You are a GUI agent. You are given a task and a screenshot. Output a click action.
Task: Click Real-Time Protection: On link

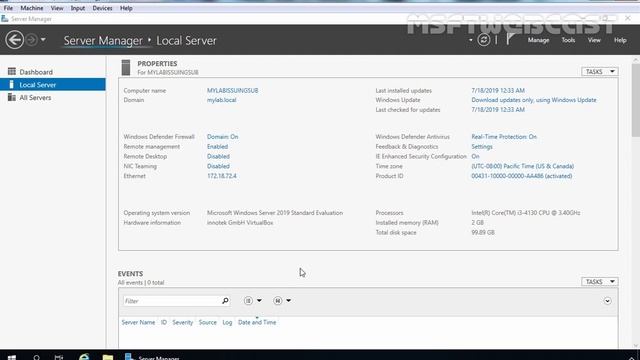pos(504,137)
